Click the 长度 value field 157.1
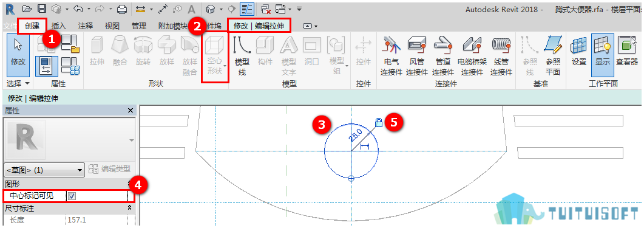644x228 pixels. 97,220
